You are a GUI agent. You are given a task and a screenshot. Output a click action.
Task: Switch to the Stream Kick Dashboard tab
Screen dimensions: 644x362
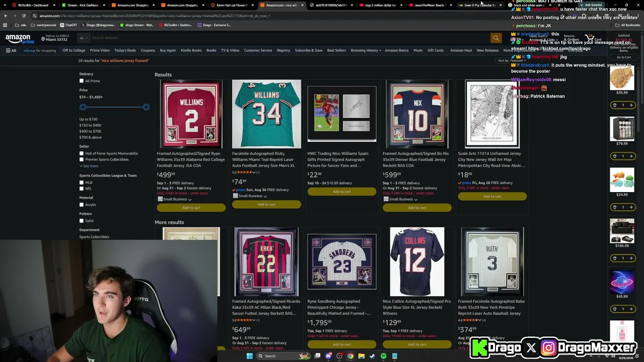click(82, 5)
